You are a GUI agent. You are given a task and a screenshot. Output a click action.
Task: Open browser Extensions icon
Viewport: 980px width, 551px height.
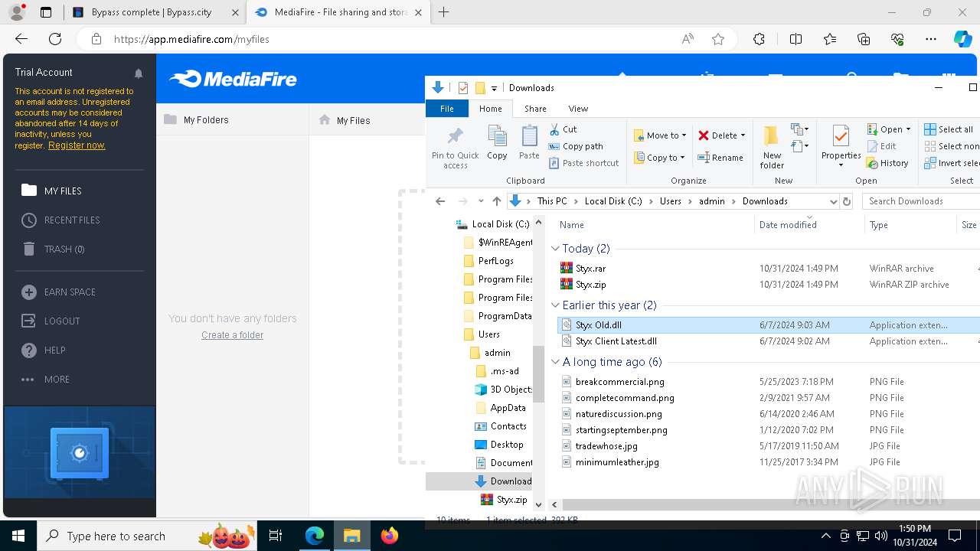pos(759,39)
